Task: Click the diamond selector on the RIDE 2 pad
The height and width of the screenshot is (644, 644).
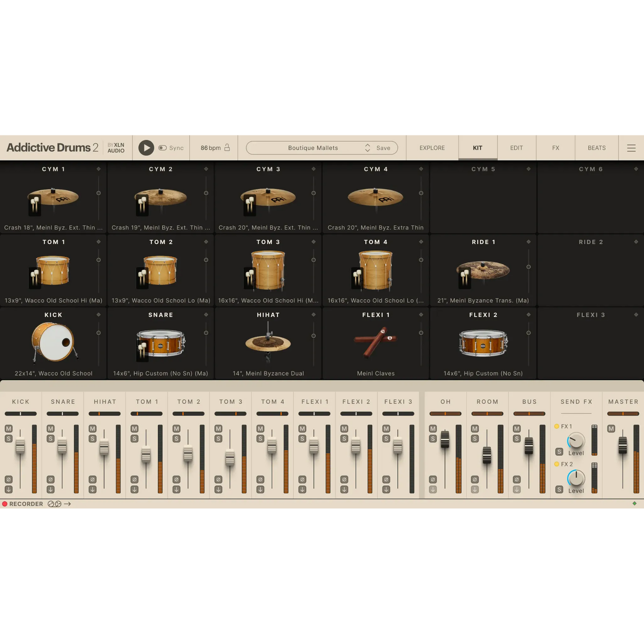Action: click(636, 242)
